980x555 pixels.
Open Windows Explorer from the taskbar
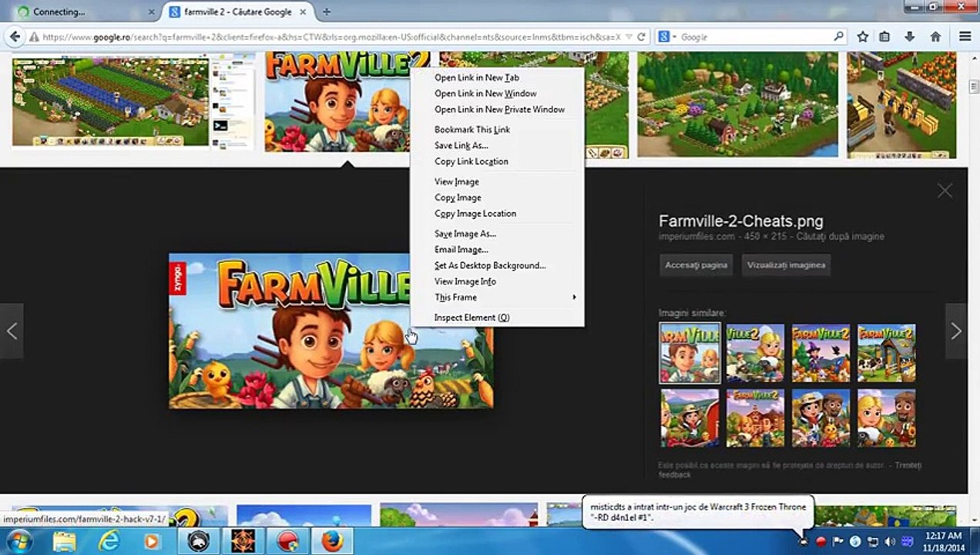click(x=63, y=541)
